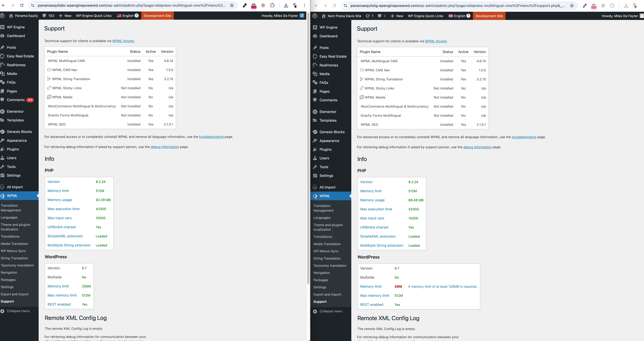Click WPML Sticky Links row in left window
Image resolution: width=644 pixels, height=341 pixels.
[x=110, y=88]
